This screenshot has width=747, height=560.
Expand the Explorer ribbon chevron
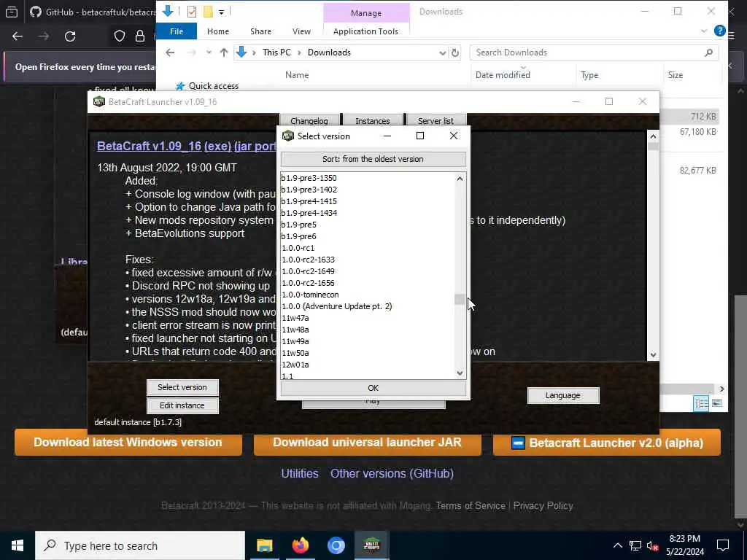click(704, 31)
